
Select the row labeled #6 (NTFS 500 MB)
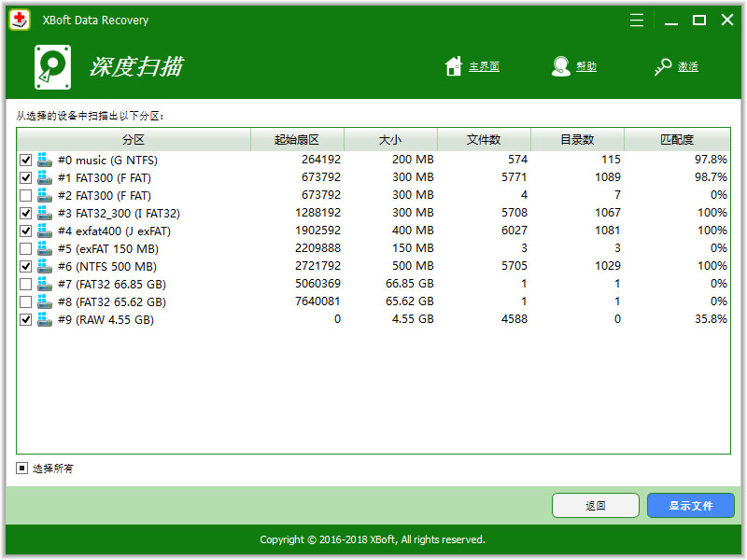click(x=373, y=266)
